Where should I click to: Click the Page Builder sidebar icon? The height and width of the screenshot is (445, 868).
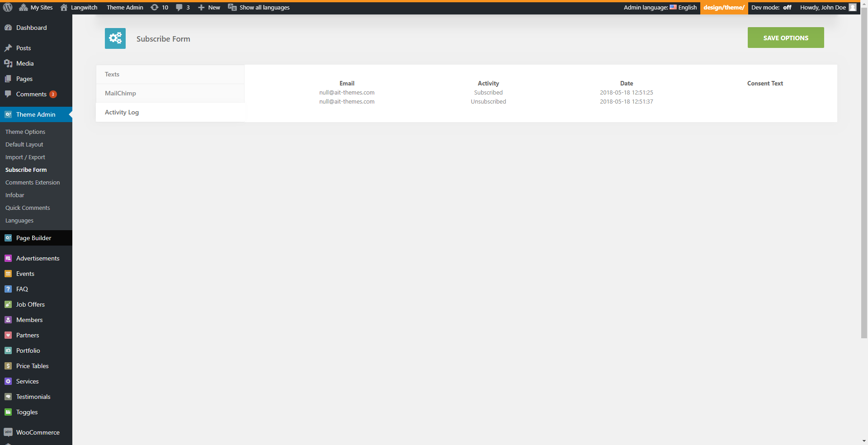(x=8, y=238)
